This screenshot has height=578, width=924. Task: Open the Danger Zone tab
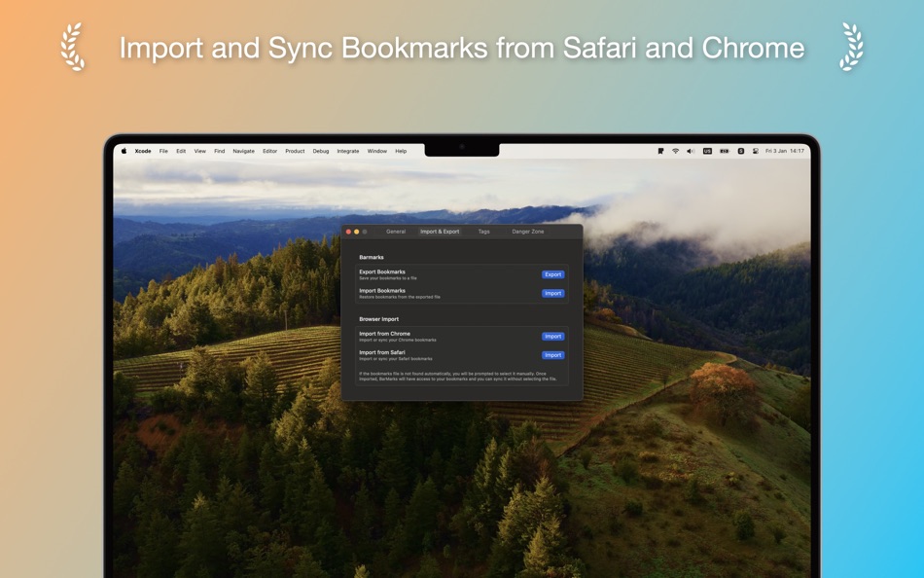point(527,232)
